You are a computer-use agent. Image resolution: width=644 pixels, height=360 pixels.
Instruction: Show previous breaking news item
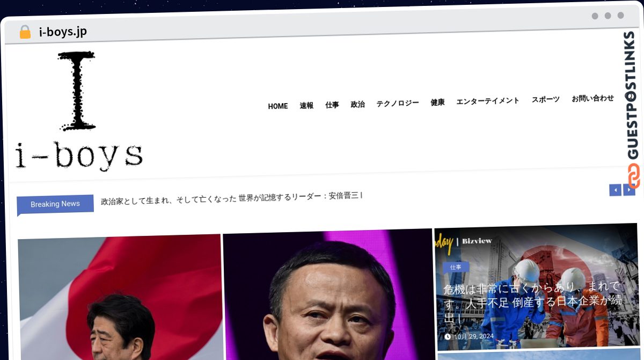(615, 190)
